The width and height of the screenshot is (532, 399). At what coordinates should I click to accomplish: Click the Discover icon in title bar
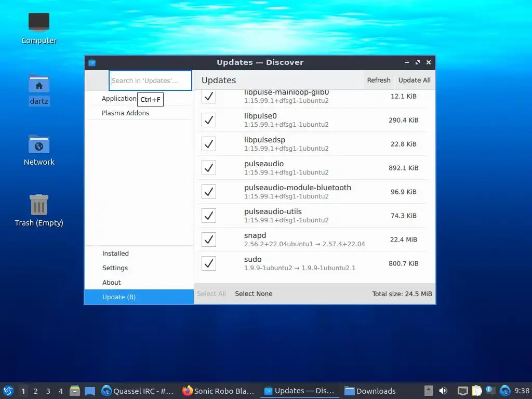[92, 63]
